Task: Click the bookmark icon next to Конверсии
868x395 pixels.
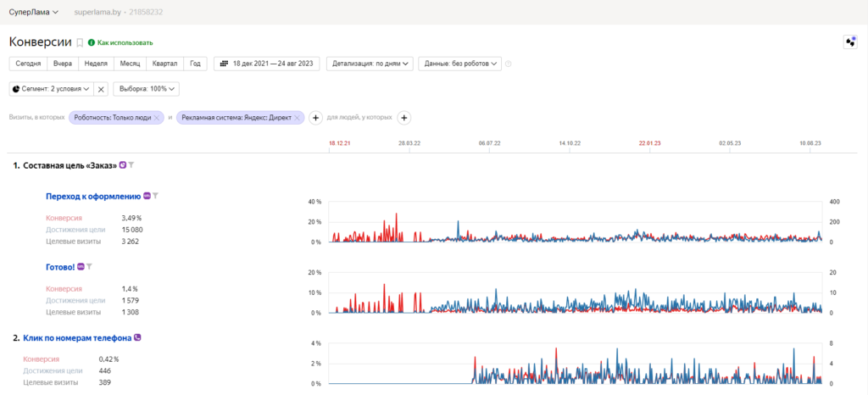Action: coord(80,42)
